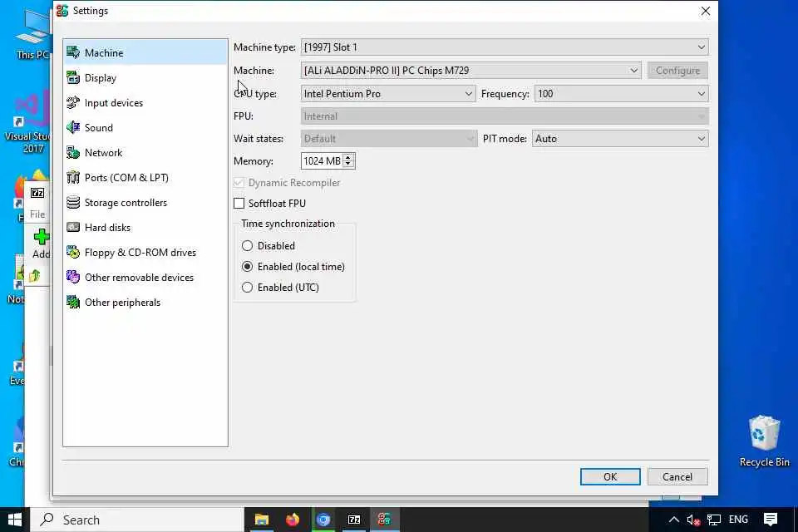The image size is (798, 532).
Task: Open the Ports (COM & LPT) icon
Action: (73, 177)
